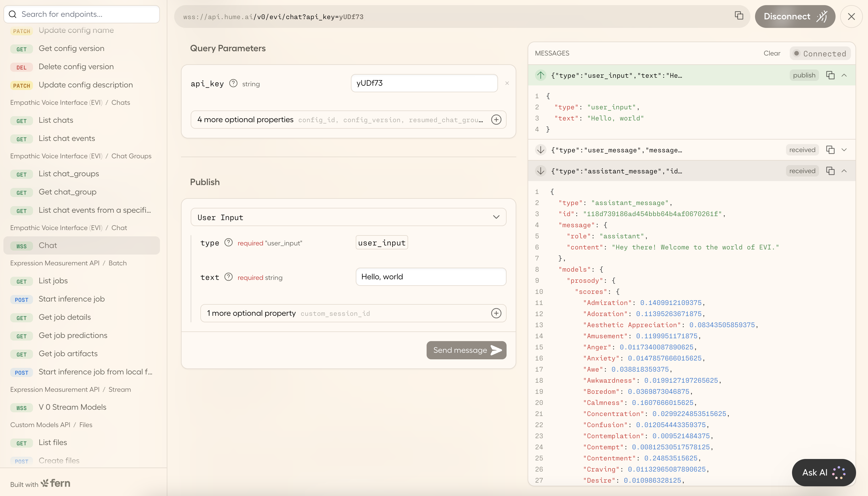Click the Hello, world text input field

click(431, 277)
